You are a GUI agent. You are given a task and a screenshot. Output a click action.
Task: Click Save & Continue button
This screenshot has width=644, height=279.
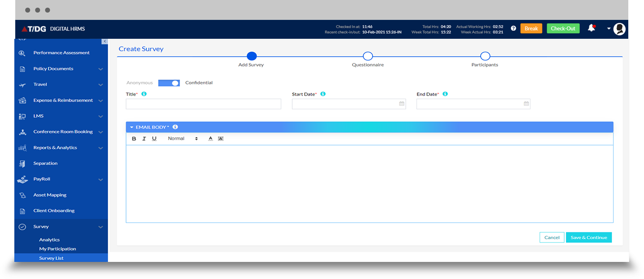[589, 237]
